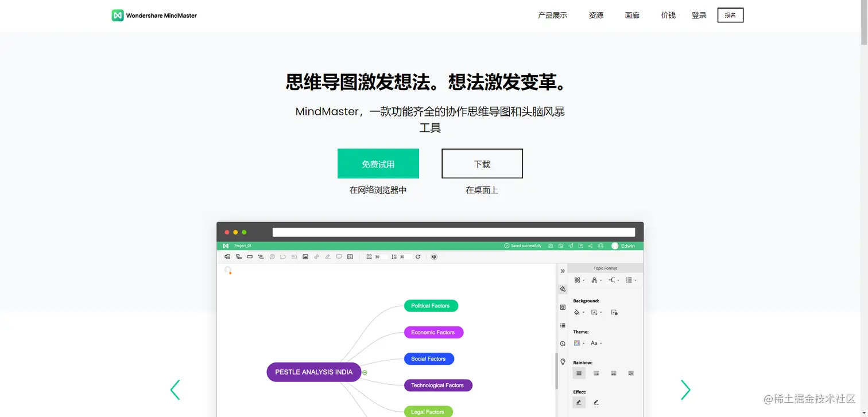Click the clock history sidebar icon
Image resolution: width=868 pixels, height=417 pixels.
563,344
